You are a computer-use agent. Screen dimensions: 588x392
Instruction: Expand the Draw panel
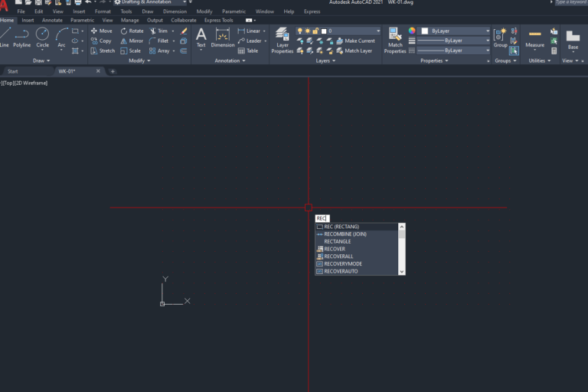pyautogui.click(x=41, y=60)
